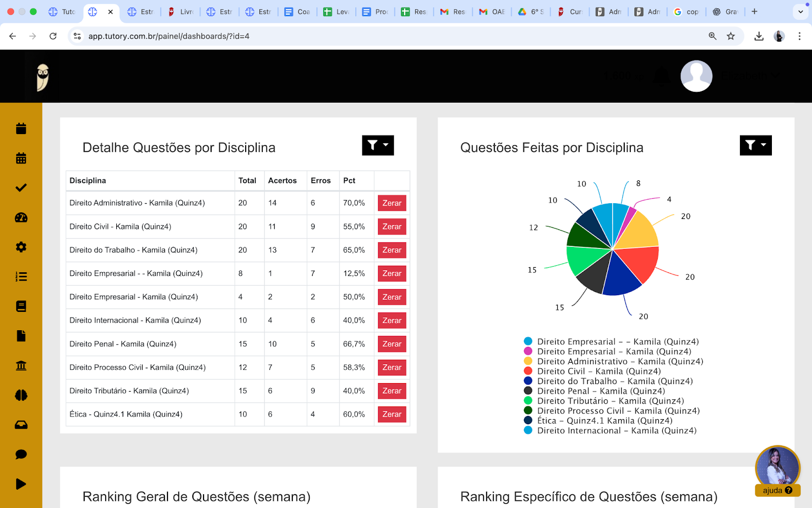
Task: Switch to the cop Google tab
Action: click(x=686, y=12)
